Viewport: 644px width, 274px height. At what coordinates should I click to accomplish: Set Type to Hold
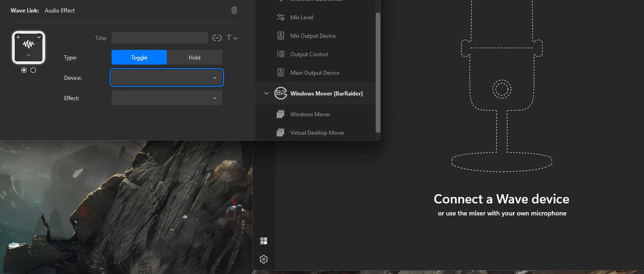coord(194,57)
